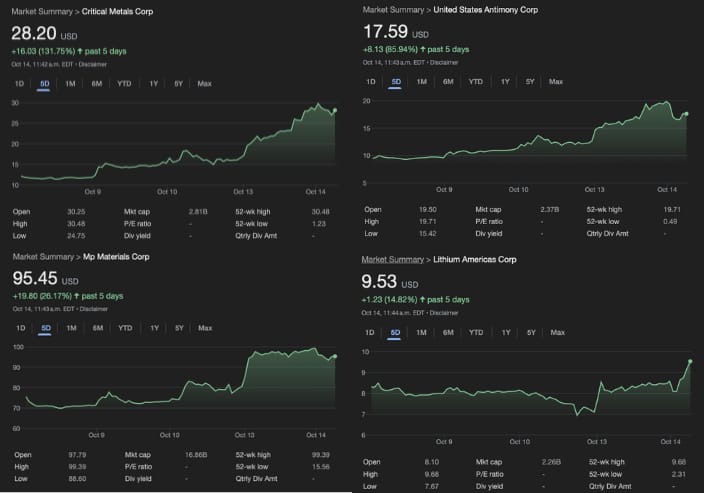Show Max range for Critical Metals Corp
Viewport: 704px width, 493px height.
coord(204,84)
